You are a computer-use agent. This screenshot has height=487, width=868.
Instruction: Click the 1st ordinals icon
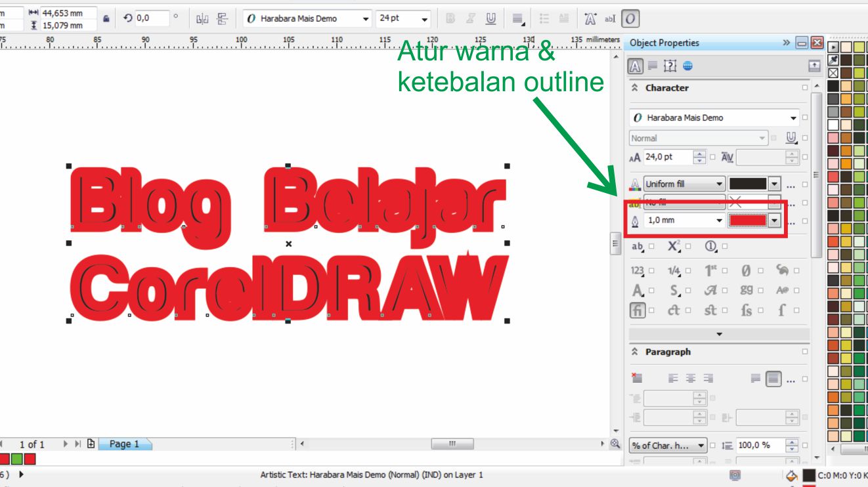711,270
